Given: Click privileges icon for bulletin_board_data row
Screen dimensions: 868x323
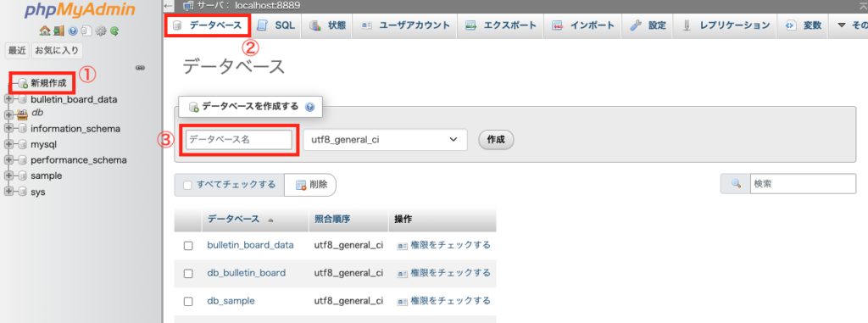Looking at the screenshot, I should pos(403,246).
